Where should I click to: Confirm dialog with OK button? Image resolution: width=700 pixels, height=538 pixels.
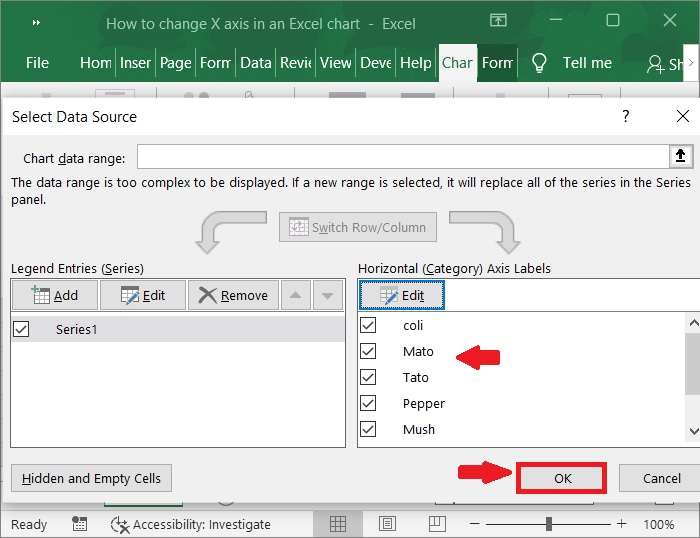coord(561,478)
